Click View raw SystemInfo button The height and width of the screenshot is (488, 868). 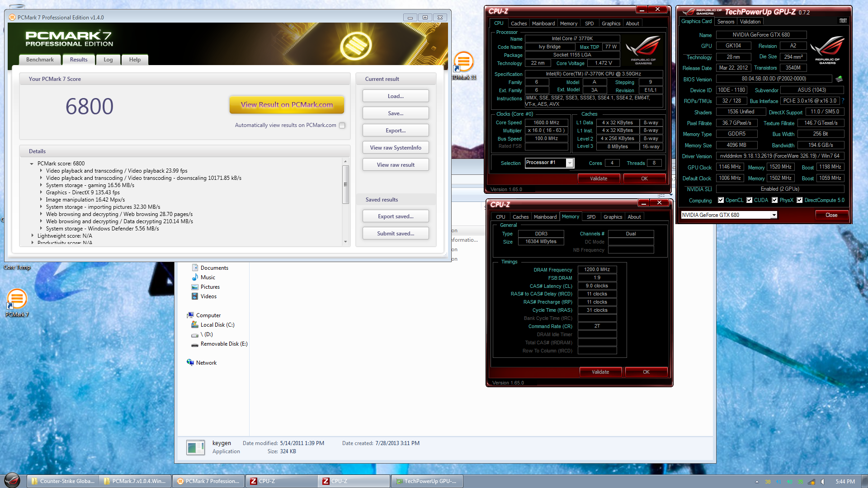(x=396, y=148)
